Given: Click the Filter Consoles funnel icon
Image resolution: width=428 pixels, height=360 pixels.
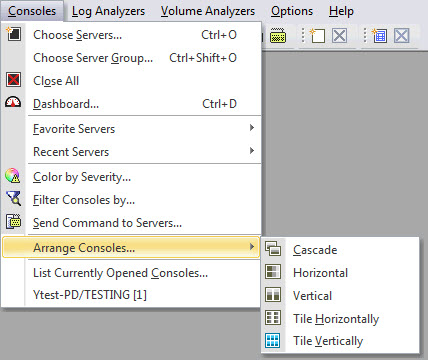Looking at the screenshot, I should 14,199.
